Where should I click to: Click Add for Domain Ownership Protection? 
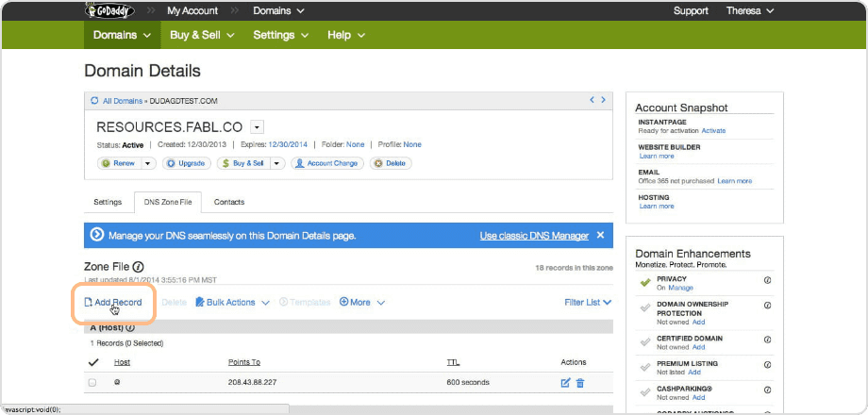click(698, 322)
